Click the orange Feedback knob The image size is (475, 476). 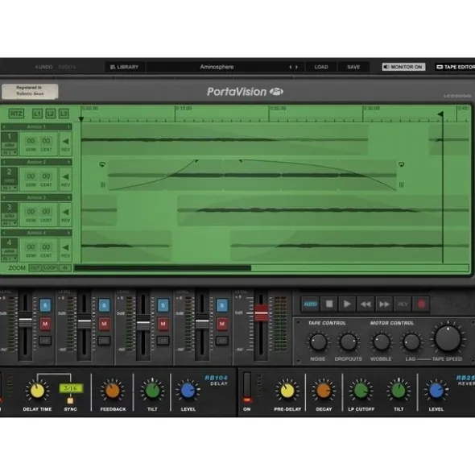112,391
